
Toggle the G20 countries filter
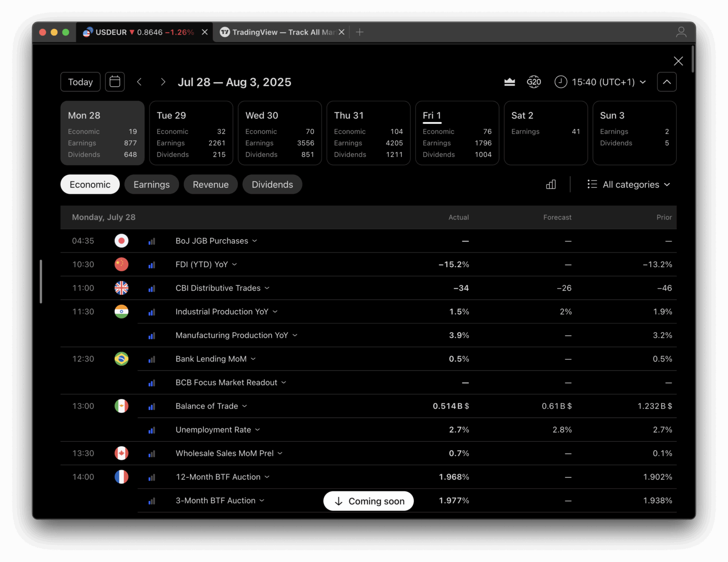[x=534, y=82]
